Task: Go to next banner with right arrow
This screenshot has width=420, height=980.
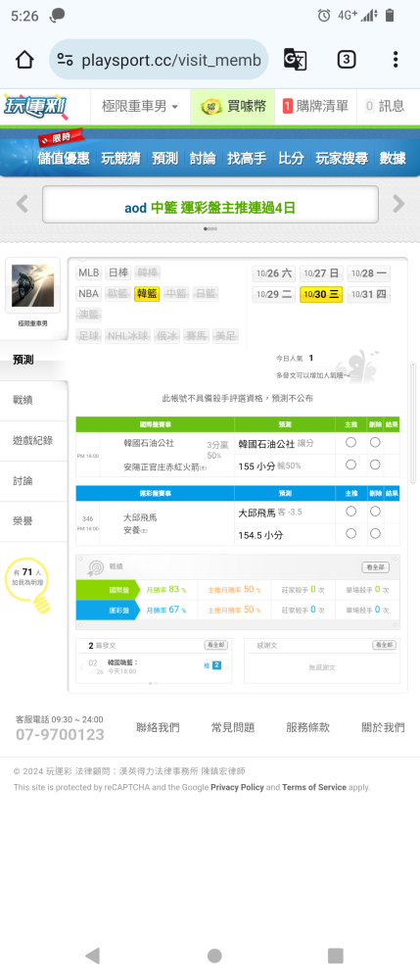Action: [x=398, y=204]
